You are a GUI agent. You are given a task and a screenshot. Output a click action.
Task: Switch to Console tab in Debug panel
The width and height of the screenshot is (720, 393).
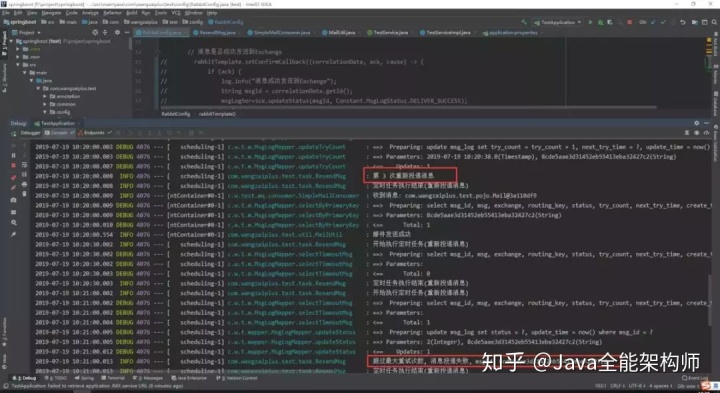click(59, 133)
